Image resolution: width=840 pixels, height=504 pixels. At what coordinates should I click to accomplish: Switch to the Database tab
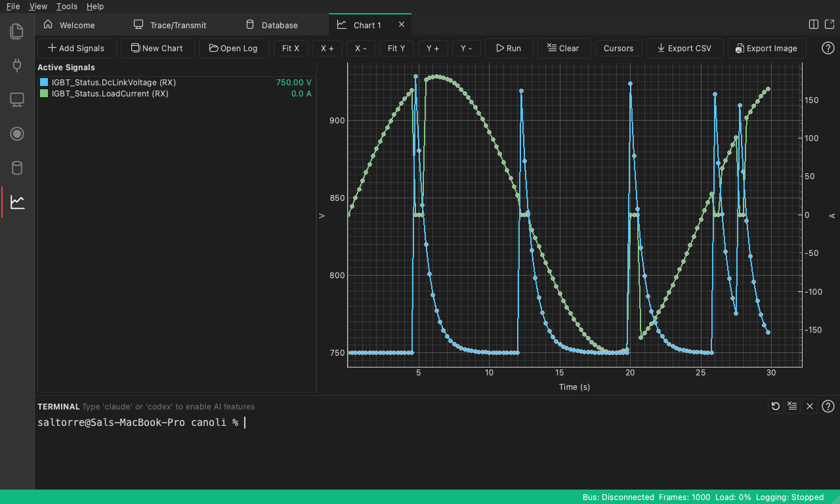pyautogui.click(x=272, y=25)
